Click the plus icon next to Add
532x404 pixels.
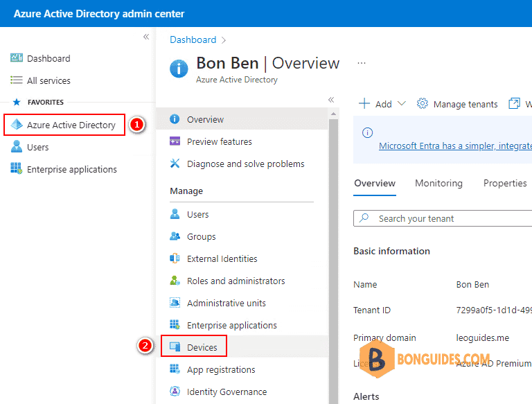pyautogui.click(x=364, y=103)
